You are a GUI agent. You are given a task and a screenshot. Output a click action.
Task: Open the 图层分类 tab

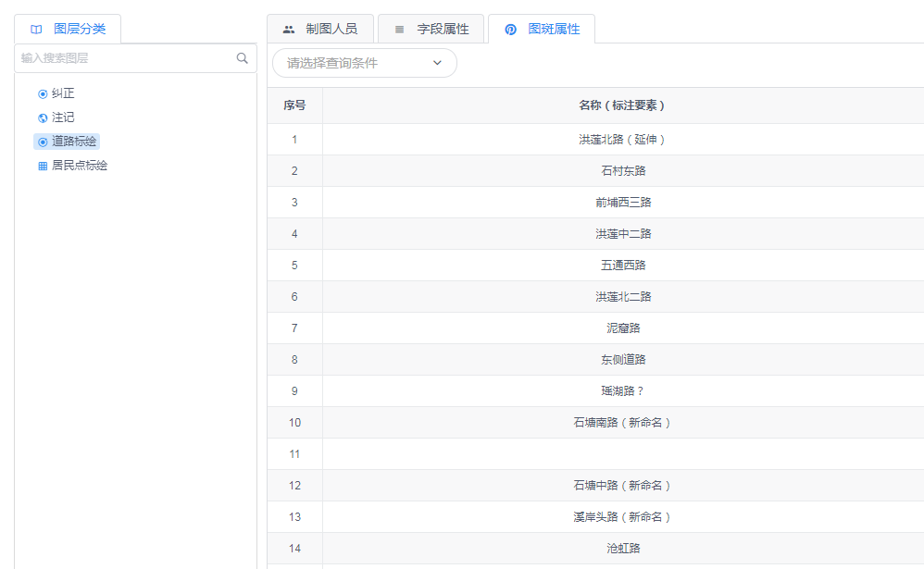coord(68,29)
